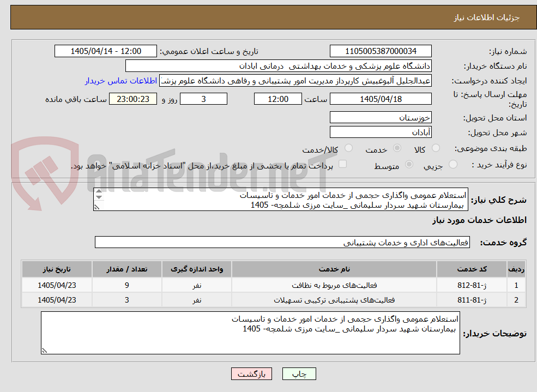Click the چاپ print button
This screenshot has width=537, height=392.
(x=299, y=374)
